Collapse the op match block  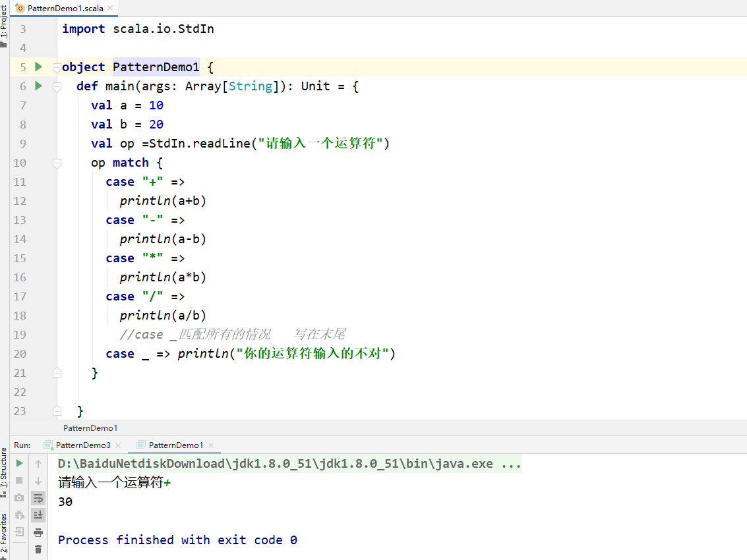[57, 163]
